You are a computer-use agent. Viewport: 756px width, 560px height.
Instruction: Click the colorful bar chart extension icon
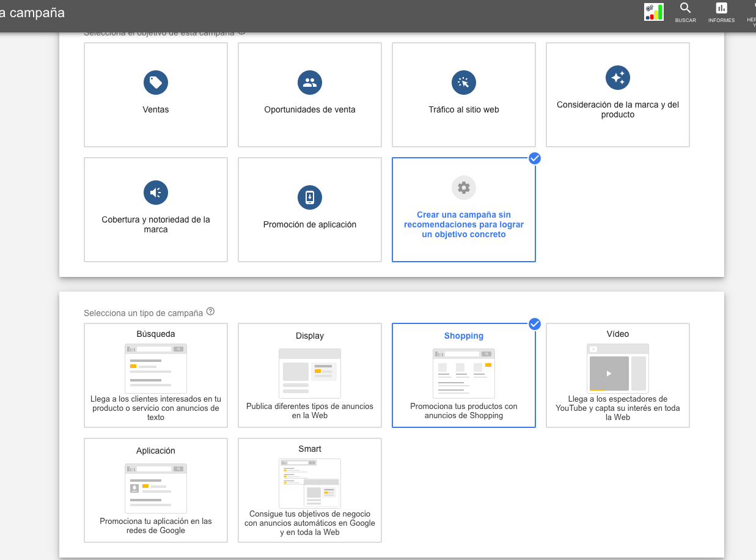(x=654, y=12)
